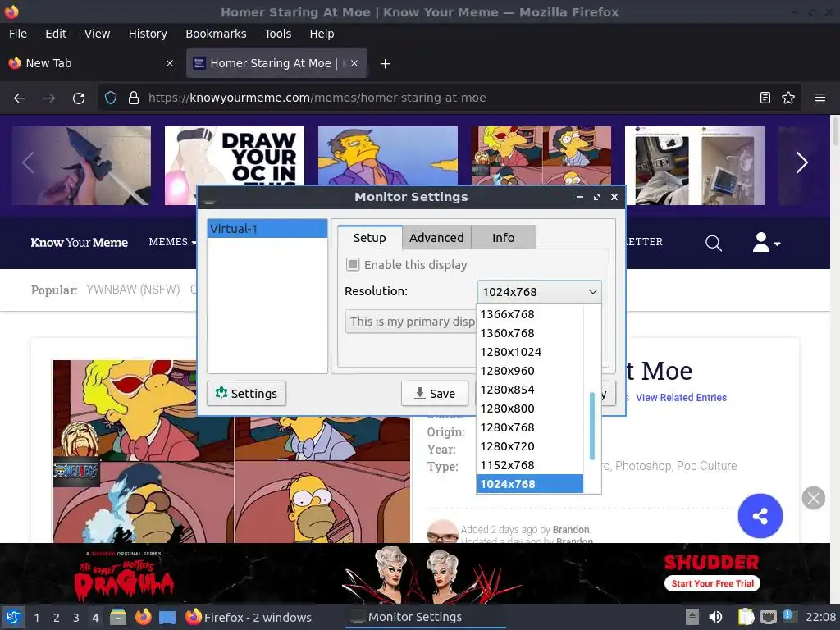Viewport: 840px width, 630px height.
Task: Switch to the Setup tab
Action: (x=370, y=238)
